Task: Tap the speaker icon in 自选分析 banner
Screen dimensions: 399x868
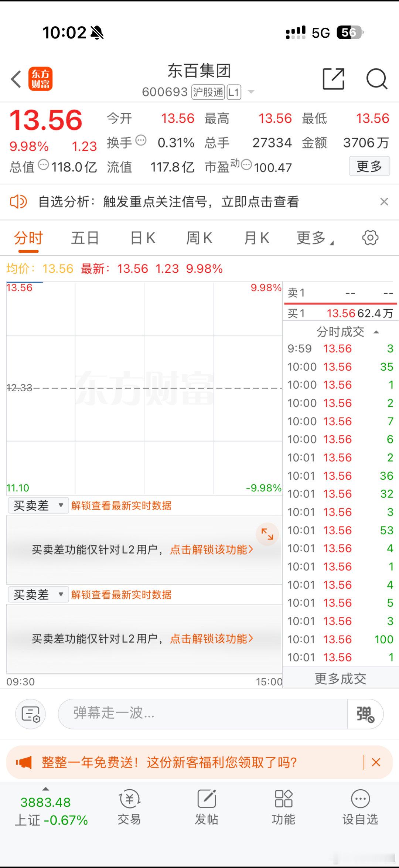Action: (18, 202)
